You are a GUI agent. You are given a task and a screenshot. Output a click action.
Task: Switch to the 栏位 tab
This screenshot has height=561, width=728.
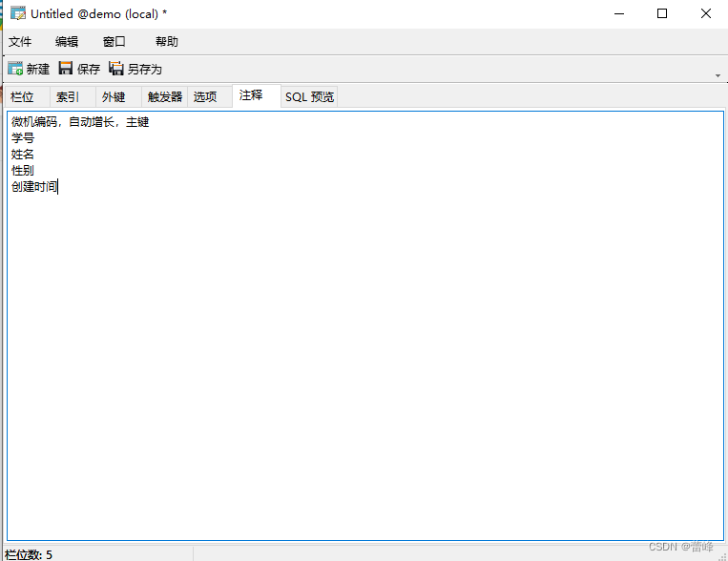pyautogui.click(x=27, y=96)
